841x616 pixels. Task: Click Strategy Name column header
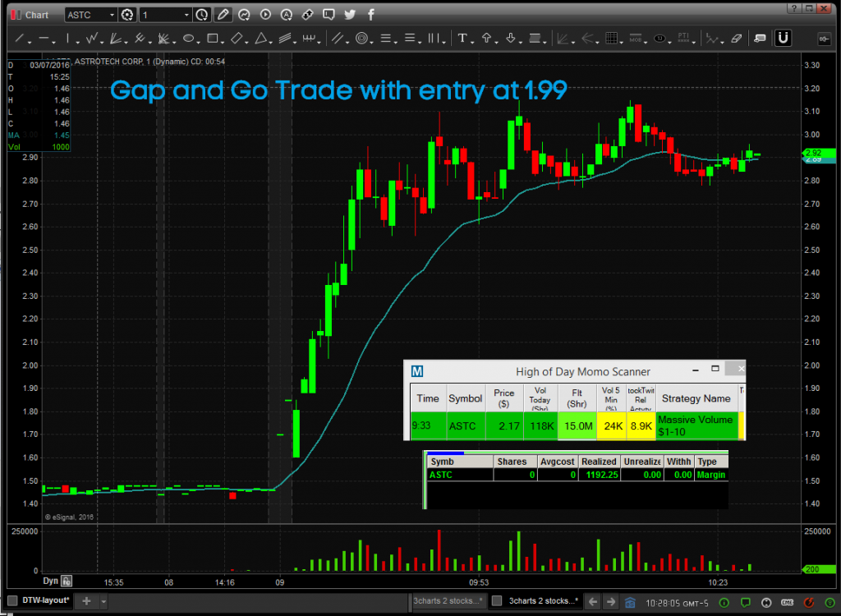[696, 398]
